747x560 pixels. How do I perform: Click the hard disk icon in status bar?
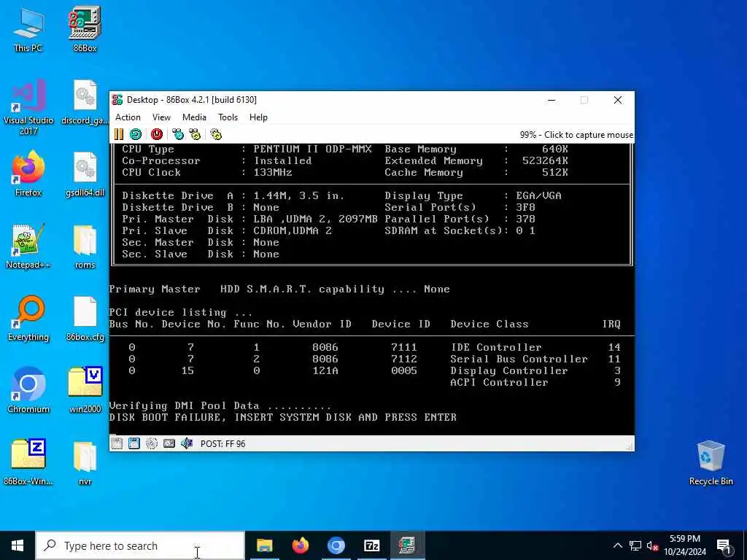(x=169, y=443)
